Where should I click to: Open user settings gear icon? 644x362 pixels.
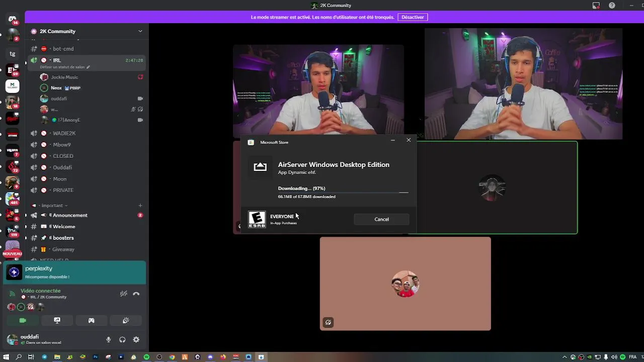point(136,340)
